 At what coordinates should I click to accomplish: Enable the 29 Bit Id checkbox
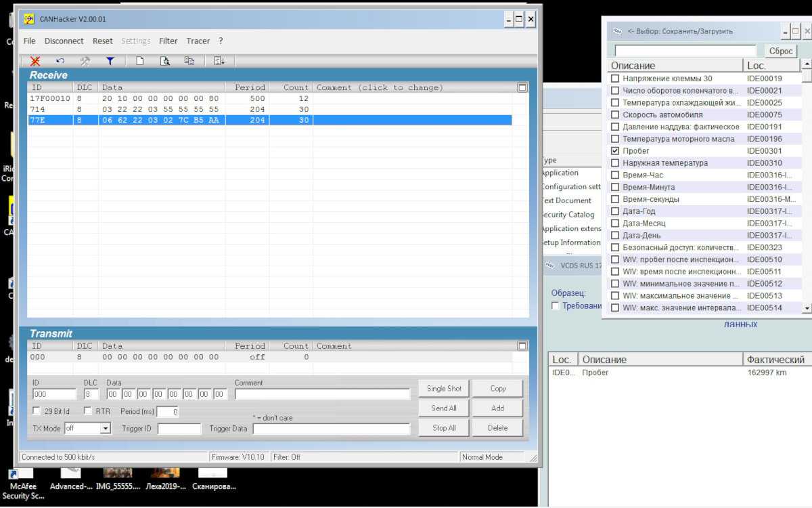coord(37,411)
